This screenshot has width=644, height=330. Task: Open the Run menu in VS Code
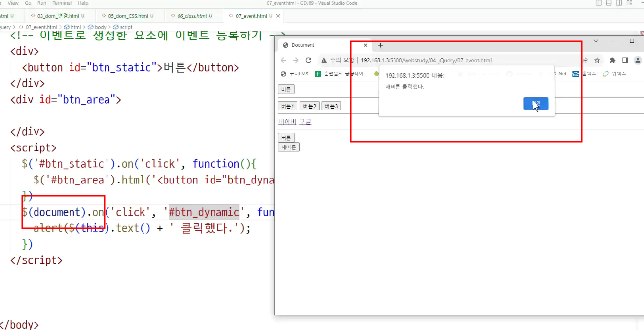pos(42,3)
